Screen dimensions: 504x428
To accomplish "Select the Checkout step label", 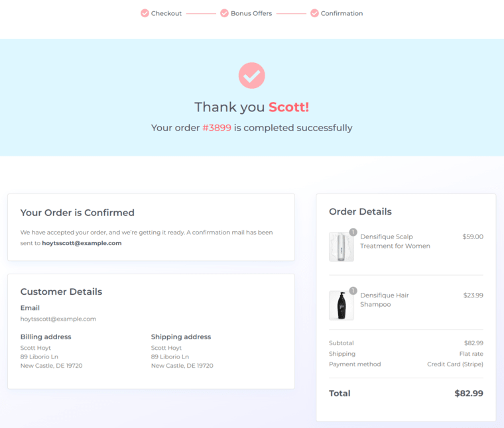I will coord(166,13).
